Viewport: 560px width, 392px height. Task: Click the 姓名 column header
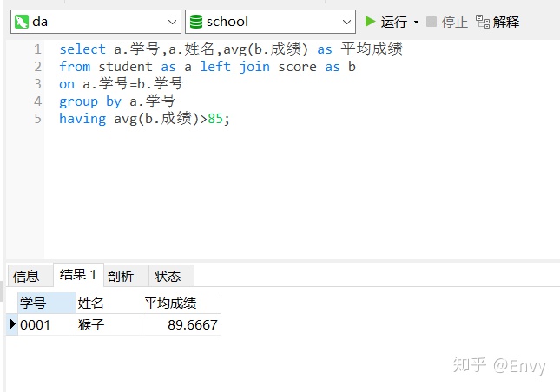109,304
